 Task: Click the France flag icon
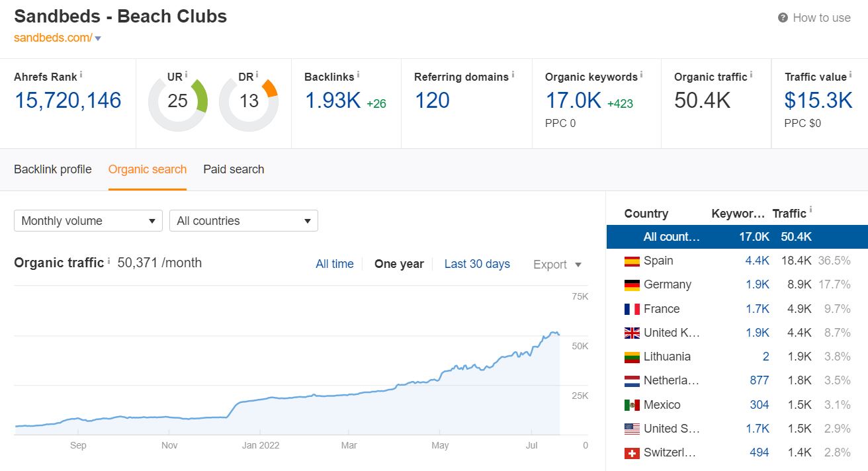632,309
